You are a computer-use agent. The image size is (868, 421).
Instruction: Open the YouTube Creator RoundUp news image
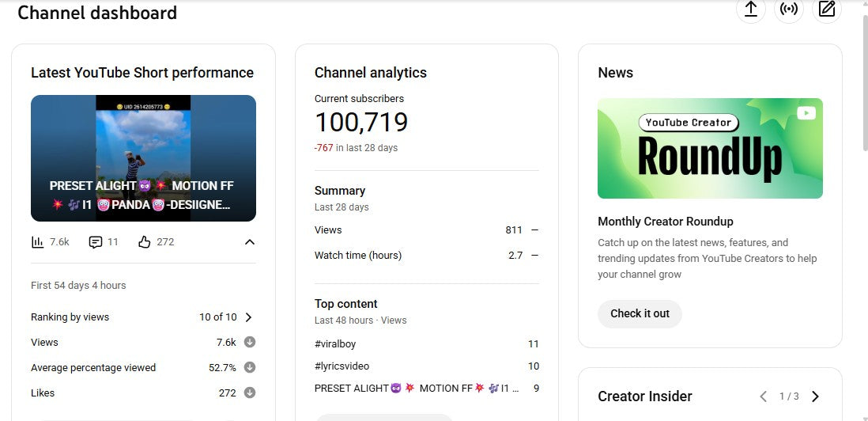click(x=710, y=149)
